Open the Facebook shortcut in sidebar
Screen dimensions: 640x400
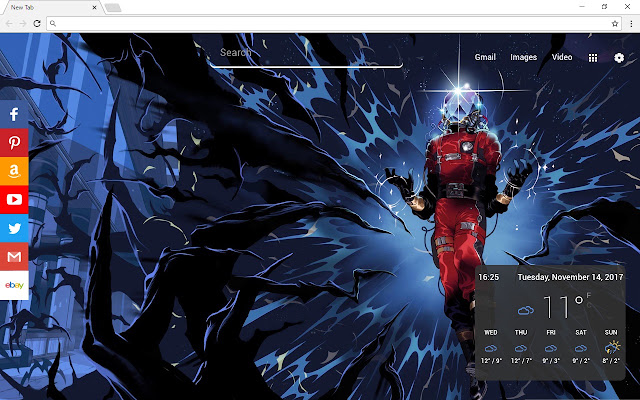[x=14, y=114]
